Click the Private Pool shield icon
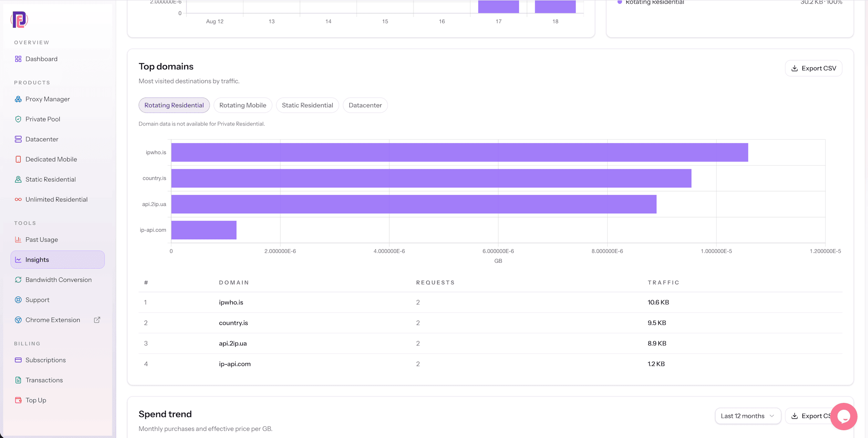 [x=18, y=119]
